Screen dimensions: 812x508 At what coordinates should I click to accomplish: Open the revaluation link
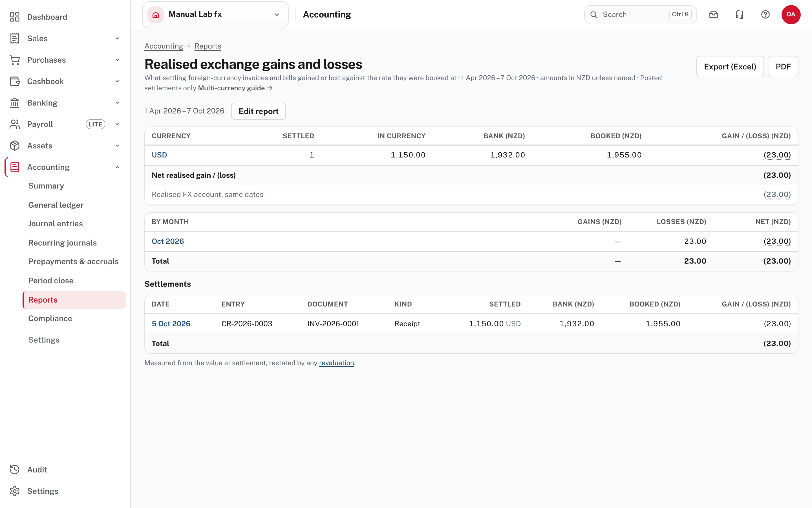(x=336, y=363)
